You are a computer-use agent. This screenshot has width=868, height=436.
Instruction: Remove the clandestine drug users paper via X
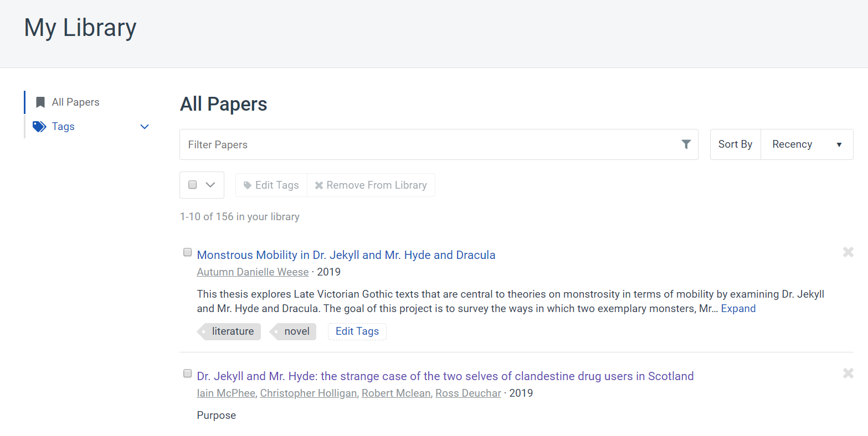pyautogui.click(x=848, y=373)
